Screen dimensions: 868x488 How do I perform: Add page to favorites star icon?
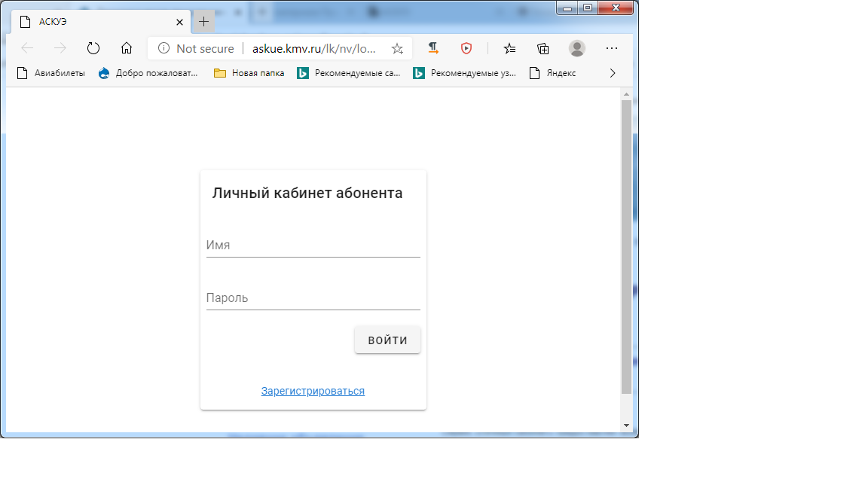397,48
